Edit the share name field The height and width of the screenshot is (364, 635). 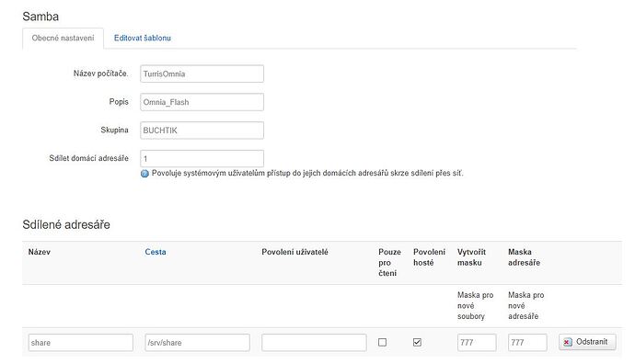[x=81, y=343]
